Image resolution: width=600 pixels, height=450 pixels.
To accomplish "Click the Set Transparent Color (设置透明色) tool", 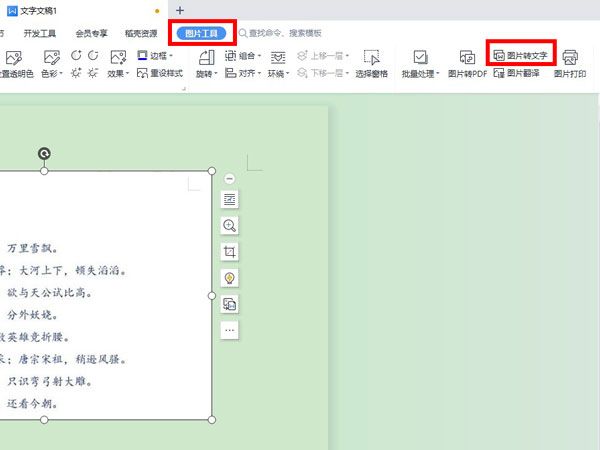I will (x=16, y=65).
